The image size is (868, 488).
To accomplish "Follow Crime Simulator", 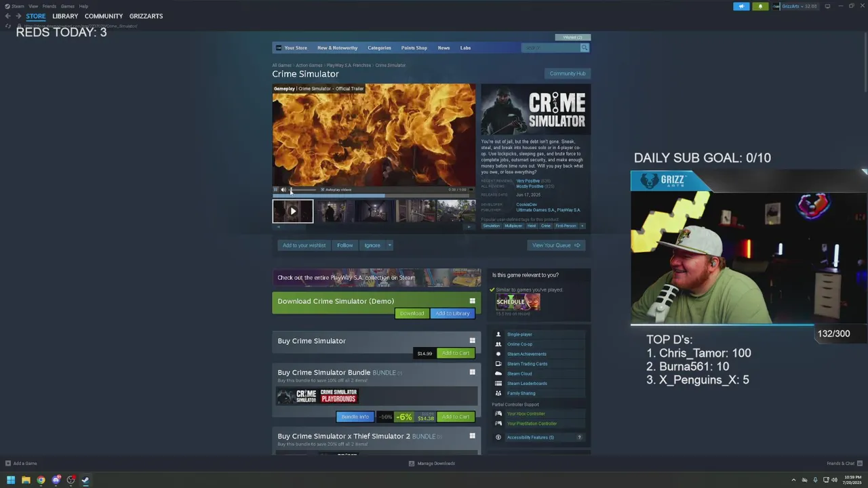I will pos(345,245).
